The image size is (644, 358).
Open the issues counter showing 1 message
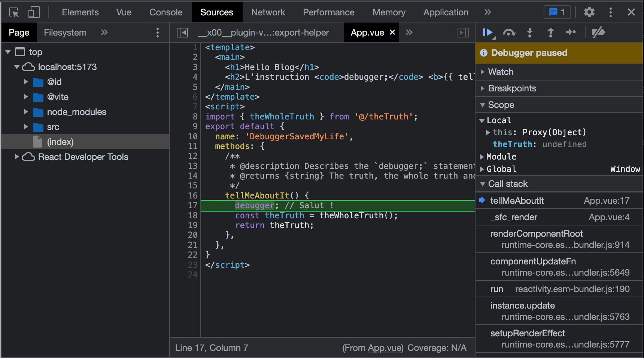click(x=557, y=12)
